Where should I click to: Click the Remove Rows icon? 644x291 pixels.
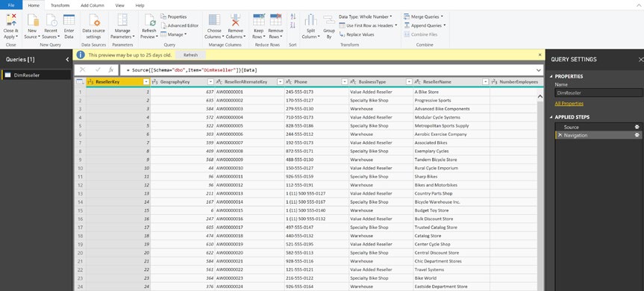tap(275, 20)
